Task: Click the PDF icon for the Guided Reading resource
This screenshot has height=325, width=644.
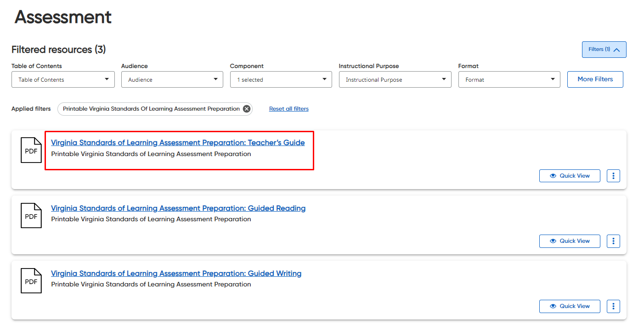Action: (31, 215)
